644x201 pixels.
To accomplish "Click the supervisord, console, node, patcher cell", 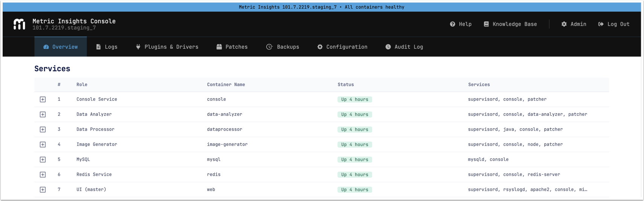I will 515,144.
